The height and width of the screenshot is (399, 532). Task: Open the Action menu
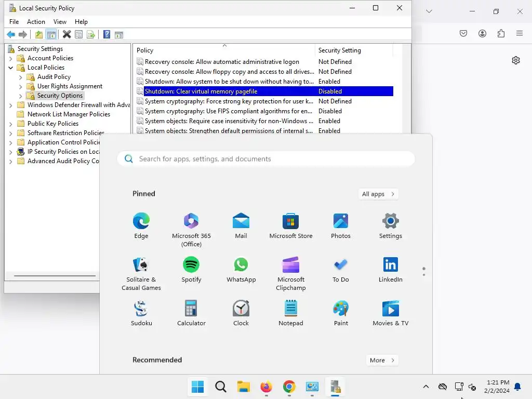pos(36,22)
